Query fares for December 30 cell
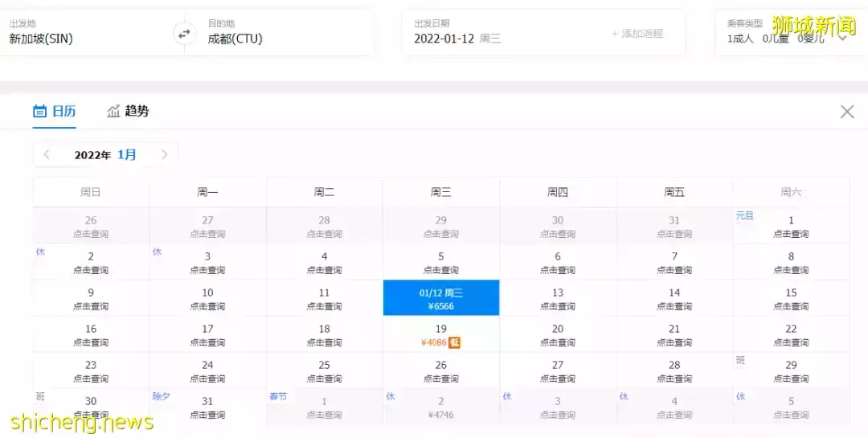Screen dimensions: 868x438 click(558, 226)
